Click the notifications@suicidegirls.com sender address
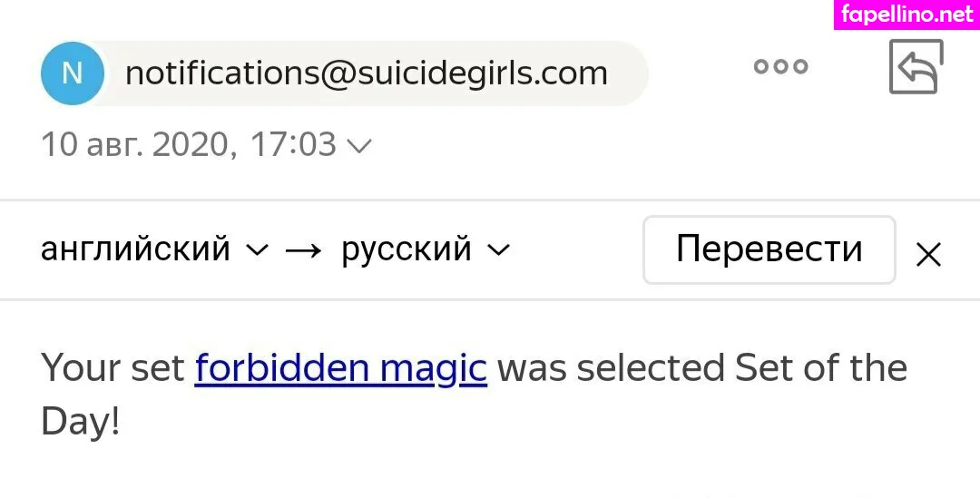The image size is (980, 498). pos(366,73)
